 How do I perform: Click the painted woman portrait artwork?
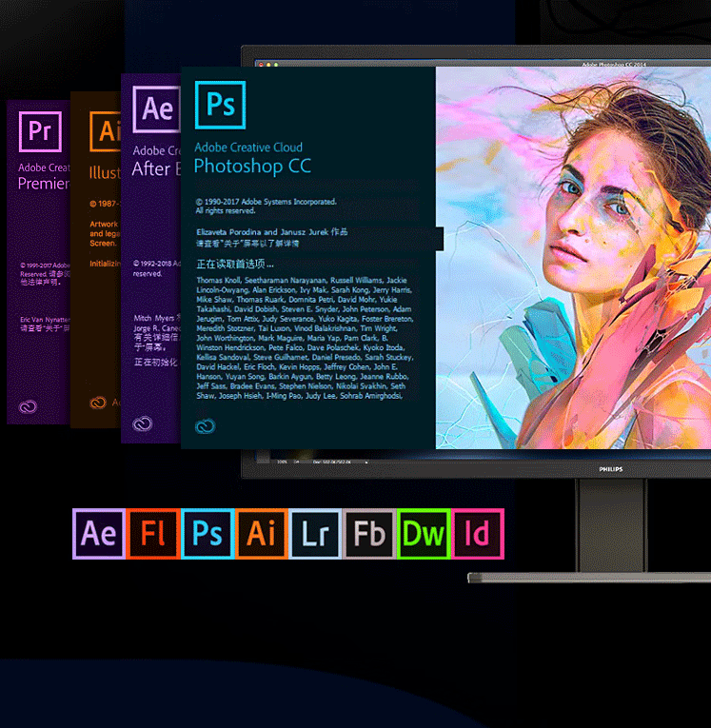[573, 258]
